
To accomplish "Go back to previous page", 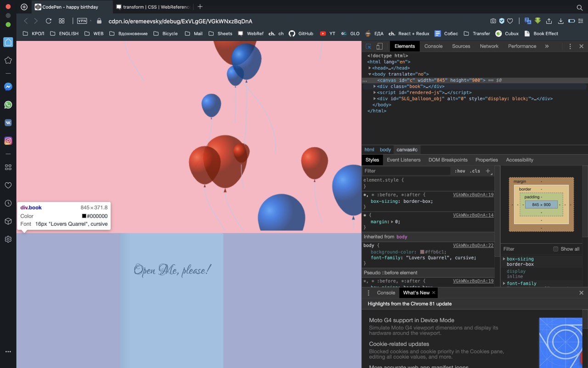I will pyautogui.click(x=26, y=21).
